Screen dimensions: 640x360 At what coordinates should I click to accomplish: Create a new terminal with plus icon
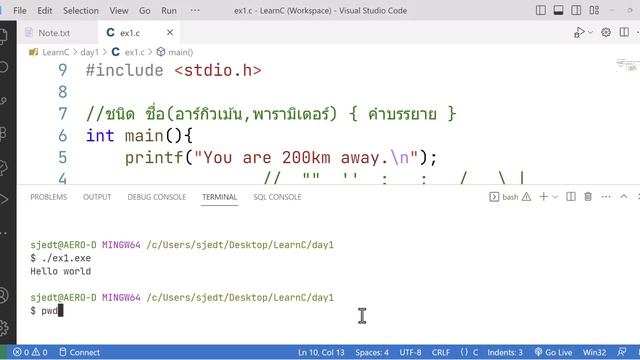click(543, 197)
